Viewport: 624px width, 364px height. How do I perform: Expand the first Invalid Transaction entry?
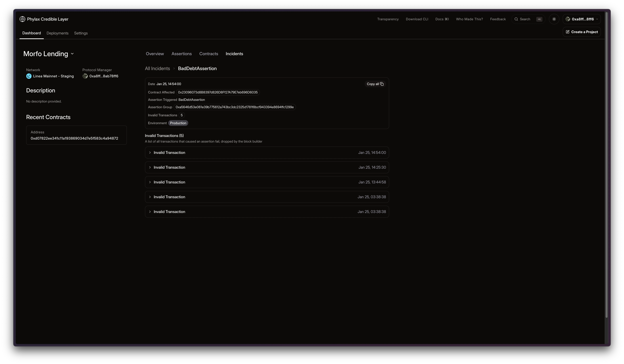(150, 153)
